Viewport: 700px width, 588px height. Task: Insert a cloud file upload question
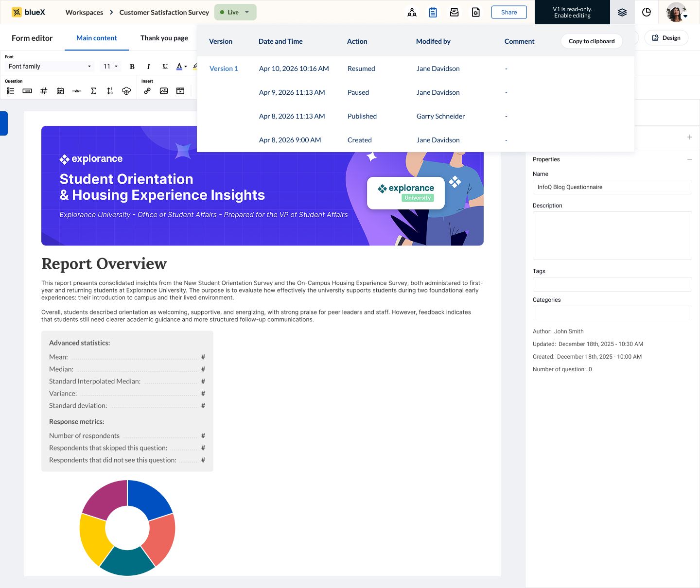click(126, 91)
